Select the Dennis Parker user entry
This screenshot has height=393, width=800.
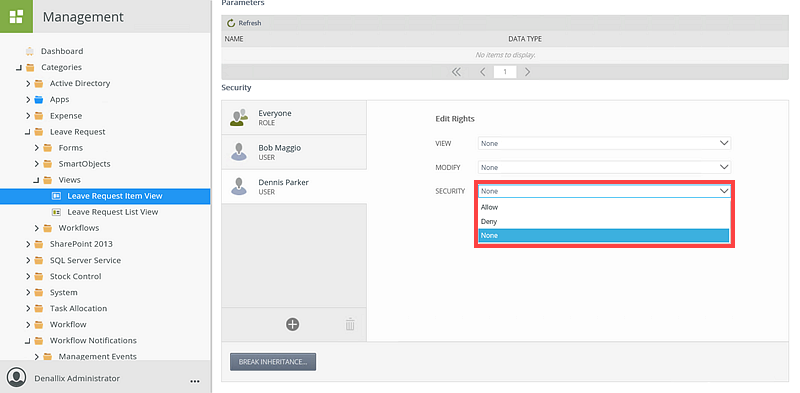coord(294,187)
